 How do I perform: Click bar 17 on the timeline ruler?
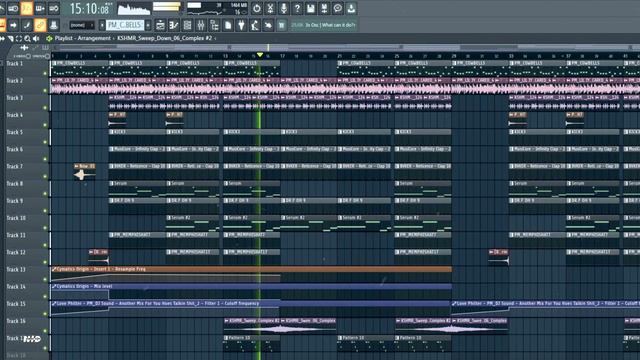282,56
